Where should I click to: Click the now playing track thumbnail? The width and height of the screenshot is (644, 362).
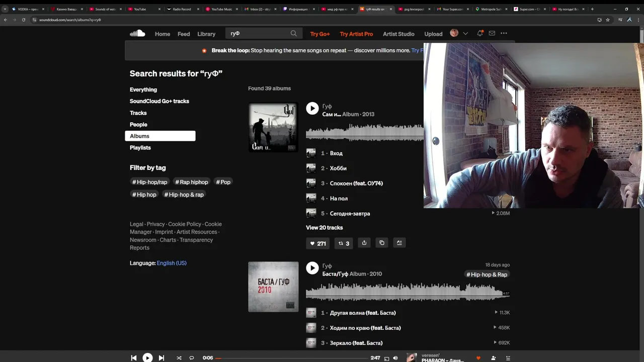(x=412, y=357)
